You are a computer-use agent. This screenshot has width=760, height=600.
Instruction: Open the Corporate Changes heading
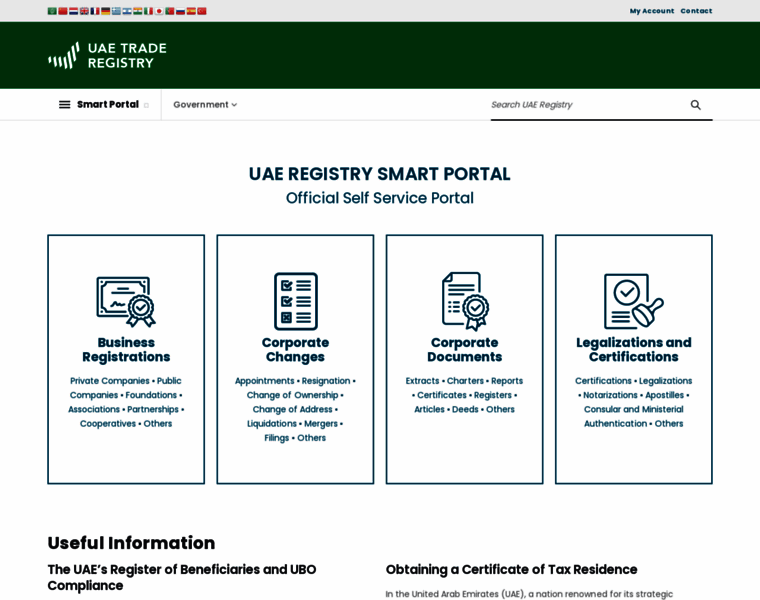point(295,349)
